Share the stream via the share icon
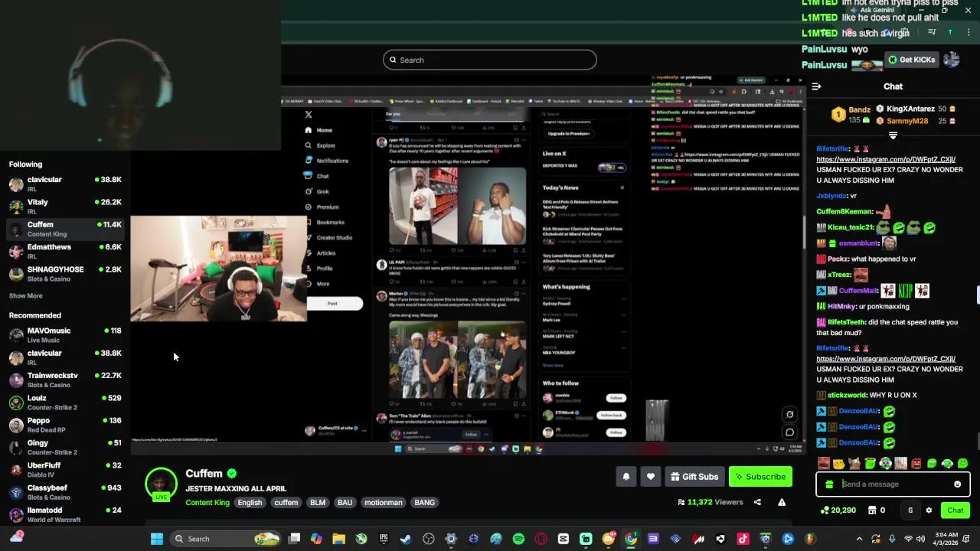The width and height of the screenshot is (980, 551). pyautogui.click(x=757, y=502)
